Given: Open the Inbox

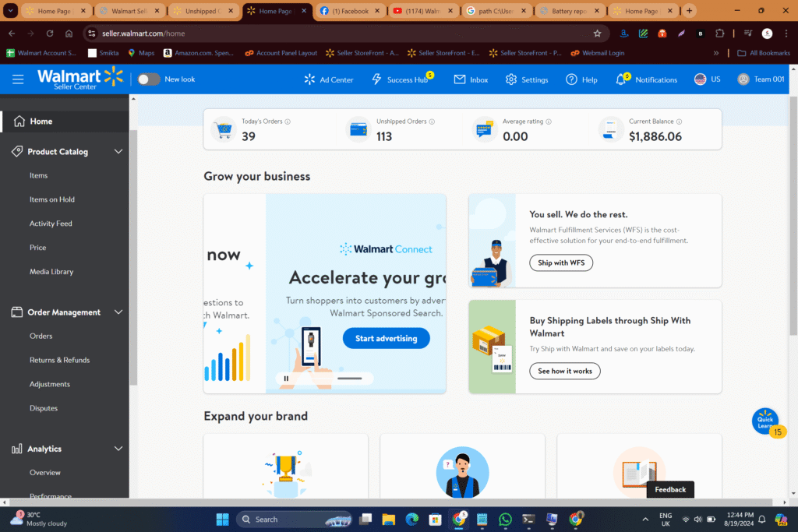Looking at the screenshot, I should coord(471,79).
